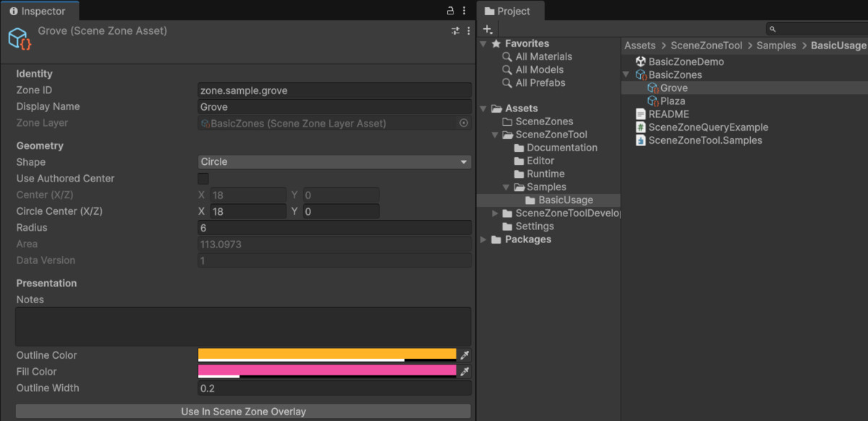This screenshot has width=868, height=421.
Task: Collapse the SceneZoneTool folder
Action: pyautogui.click(x=495, y=135)
